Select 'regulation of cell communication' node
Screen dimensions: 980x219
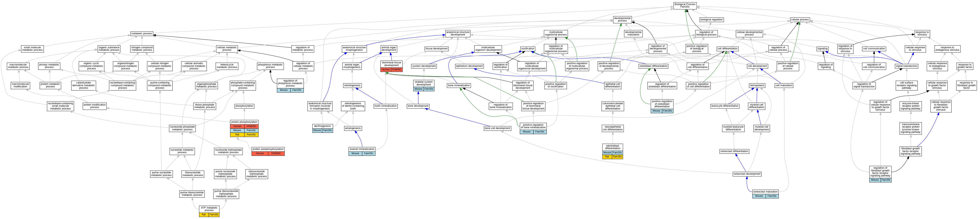(874, 66)
